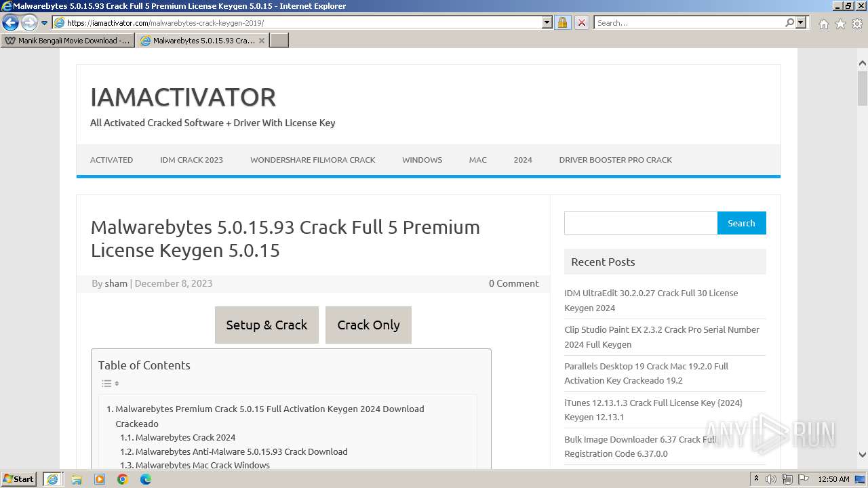Open the search provider dropdown arrow

801,22
